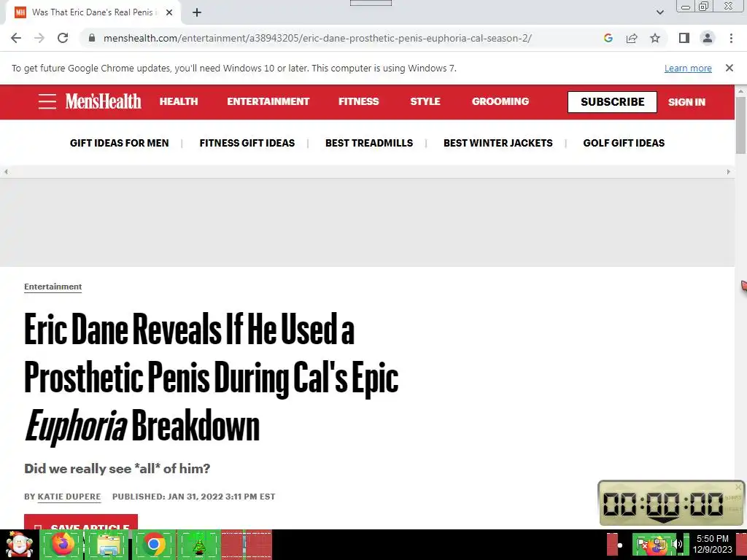Image resolution: width=747 pixels, height=560 pixels.
Task: Click the Chrome taskbar icon
Action: [153, 544]
